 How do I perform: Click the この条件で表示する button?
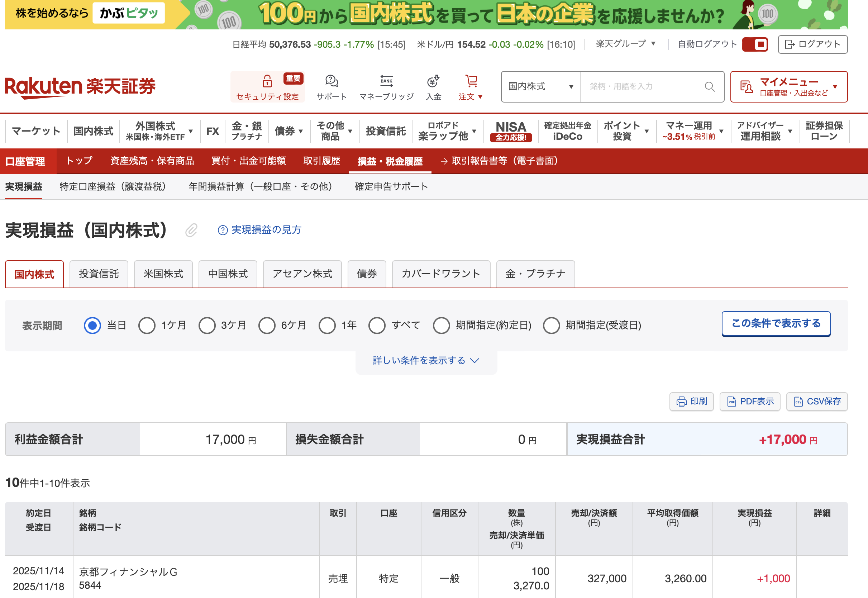click(x=776, y=323)
